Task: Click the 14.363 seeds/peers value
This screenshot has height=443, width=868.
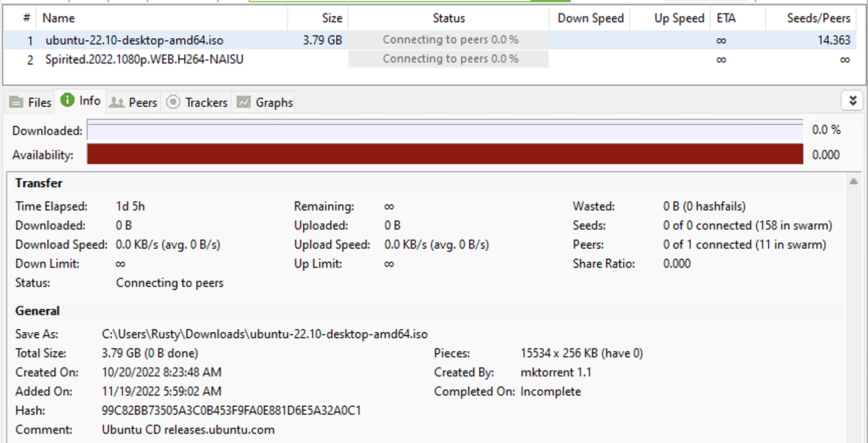Action: tap(834, 40)
